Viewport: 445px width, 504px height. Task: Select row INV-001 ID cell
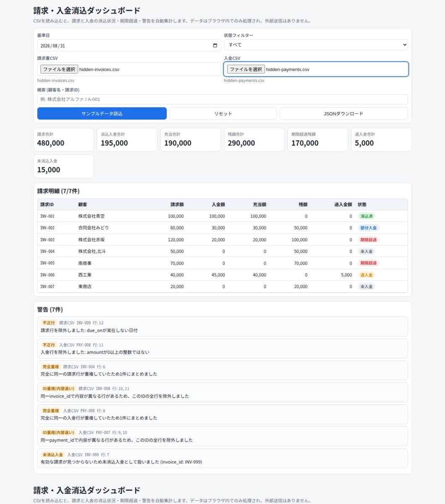pos(47,216)
